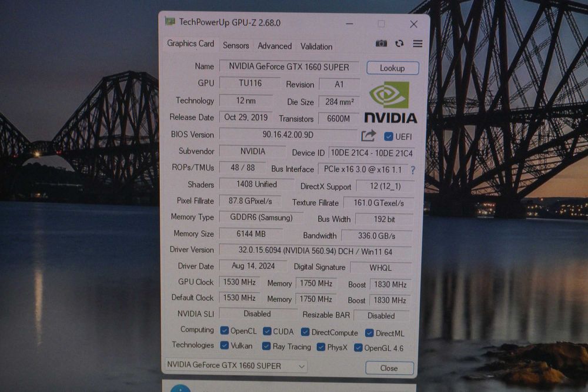The width and height of the screenshot is (588, 392).
Task: Click the GPU value TU116
Action: coord(250,83)
